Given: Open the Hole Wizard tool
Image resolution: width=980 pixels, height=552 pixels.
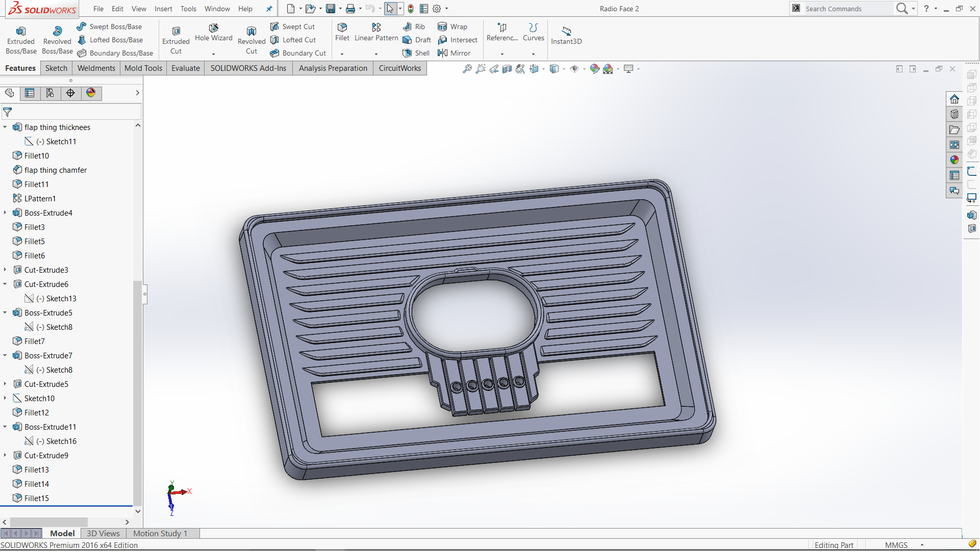Looking at the screenshot, I should pos(214,32).
